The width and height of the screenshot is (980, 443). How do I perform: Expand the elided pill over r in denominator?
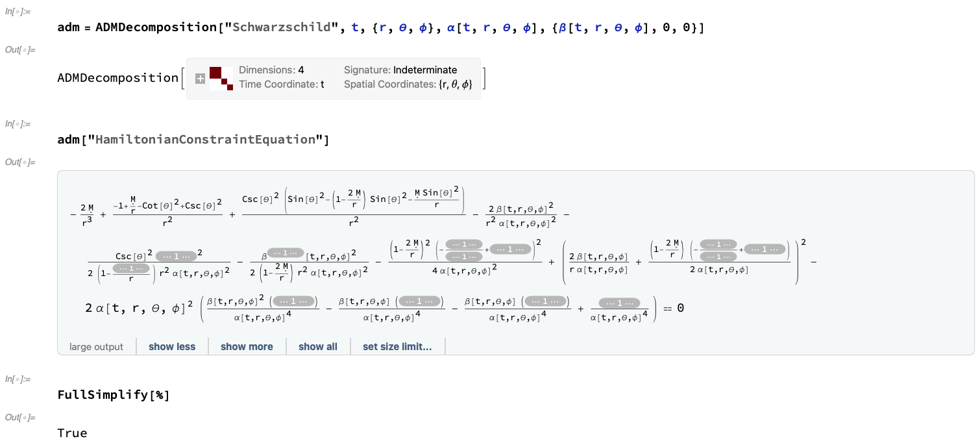pyautogui.click(x=130, y=268)
